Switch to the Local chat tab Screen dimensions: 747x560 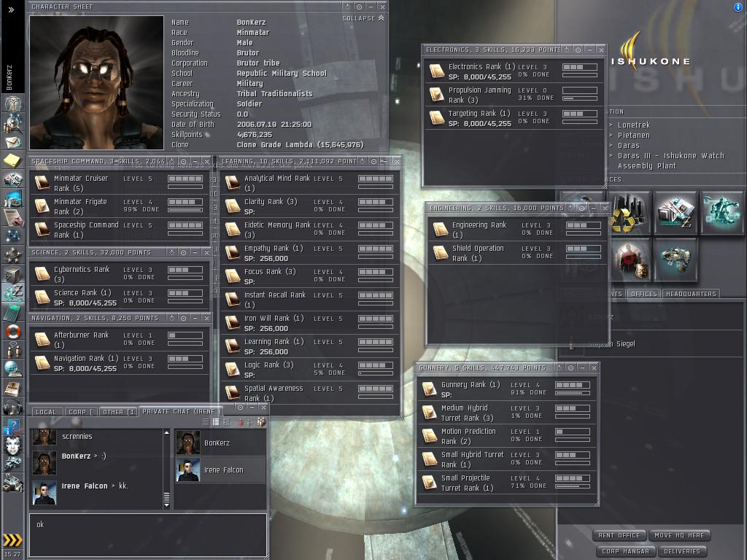(x=46, y=412)
